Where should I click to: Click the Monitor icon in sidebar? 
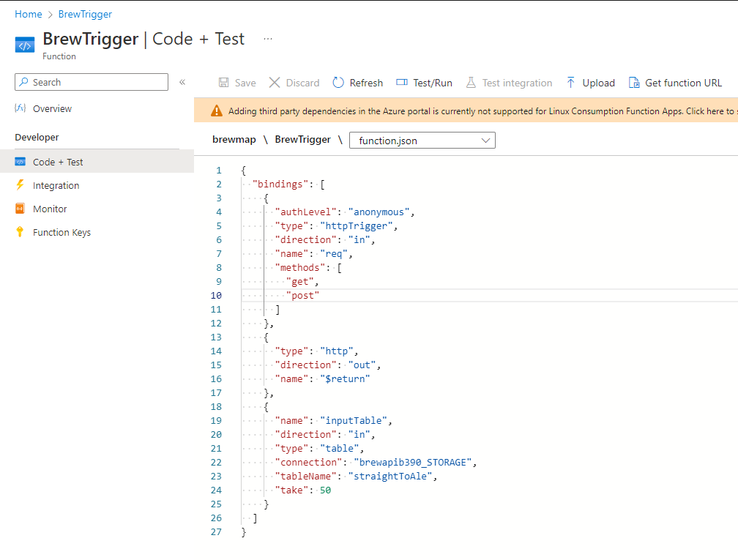[20, 209]
